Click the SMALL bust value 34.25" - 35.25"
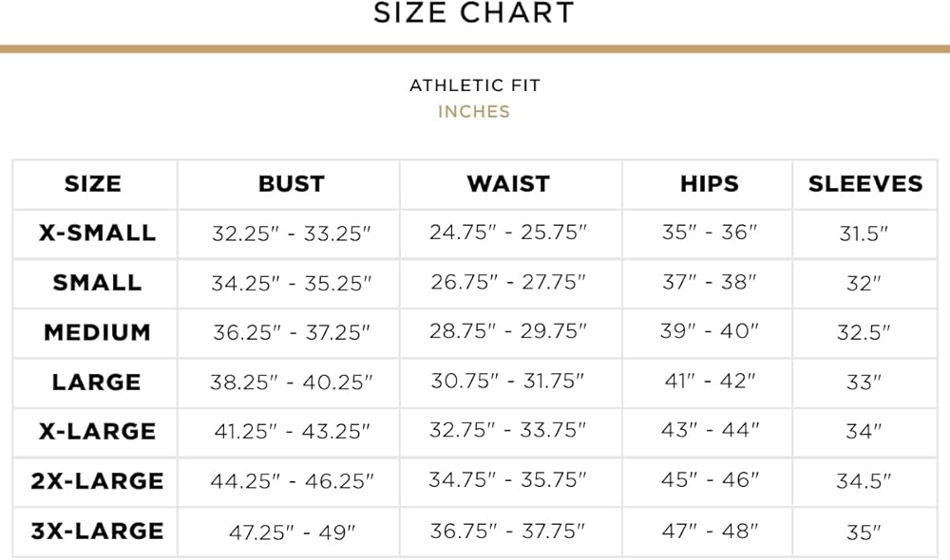The width and height of the screenshot is (950, 560). pyautogui.click(x=291, y=283)
